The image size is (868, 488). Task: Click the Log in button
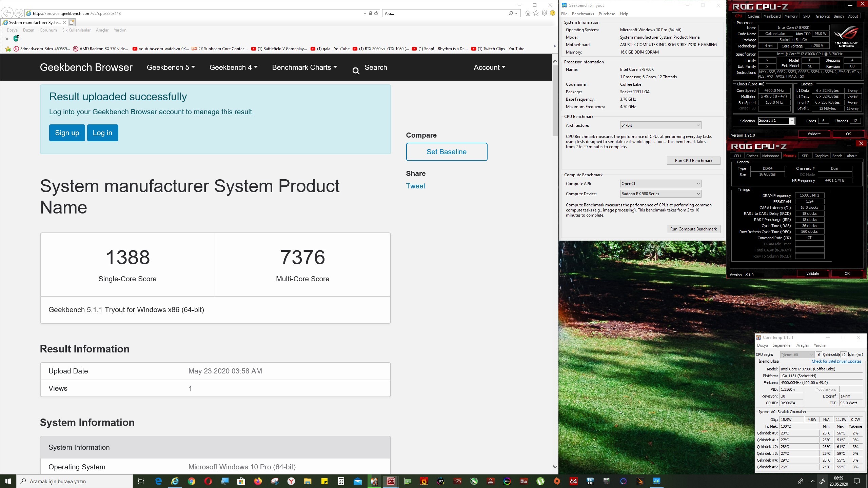102,133
